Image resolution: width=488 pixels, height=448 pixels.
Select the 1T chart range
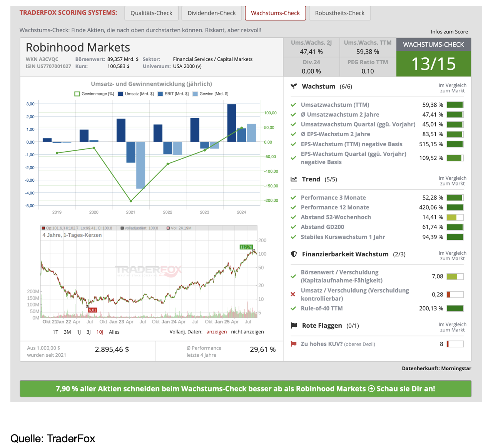[x=55, y=332]
